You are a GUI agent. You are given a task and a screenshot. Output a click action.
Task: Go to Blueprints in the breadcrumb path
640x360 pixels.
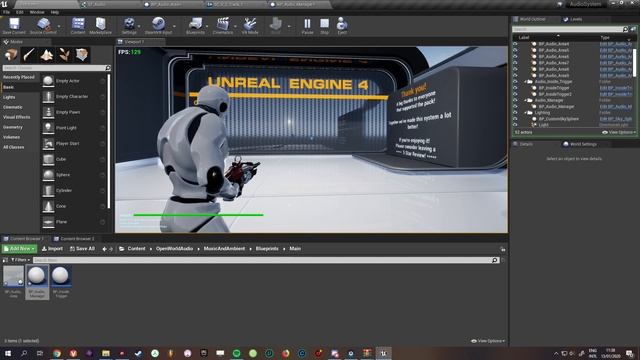pyautogui.click(x=267, y=249)
